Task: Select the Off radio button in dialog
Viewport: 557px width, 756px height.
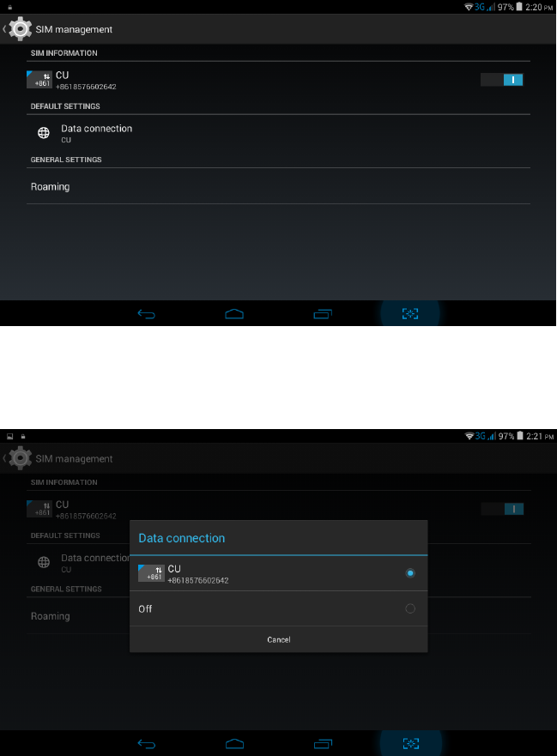Action: tap(410, 608)
